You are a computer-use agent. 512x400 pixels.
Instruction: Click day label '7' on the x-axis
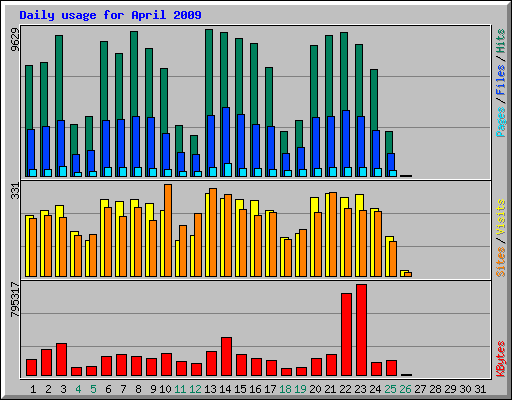123,389
